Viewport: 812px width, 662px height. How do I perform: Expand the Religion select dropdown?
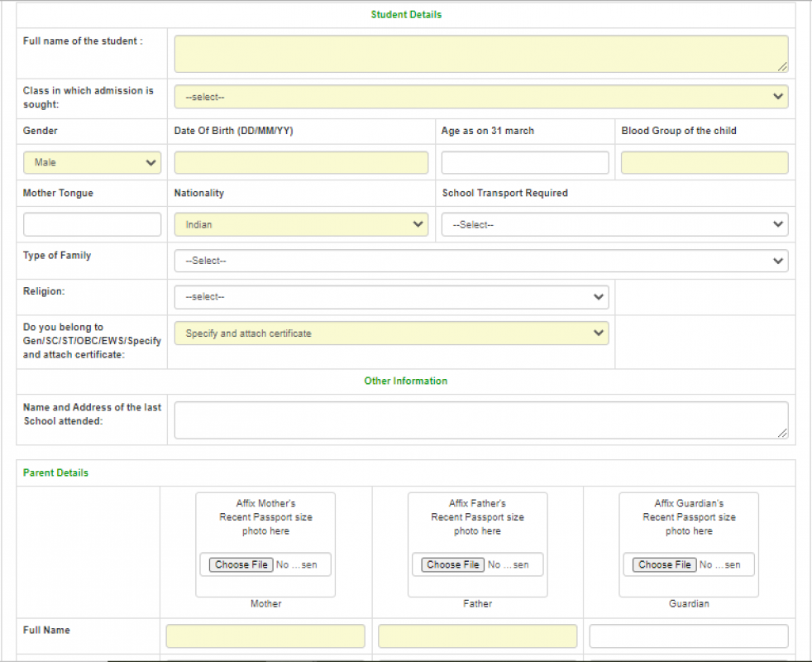coord(390,297)
